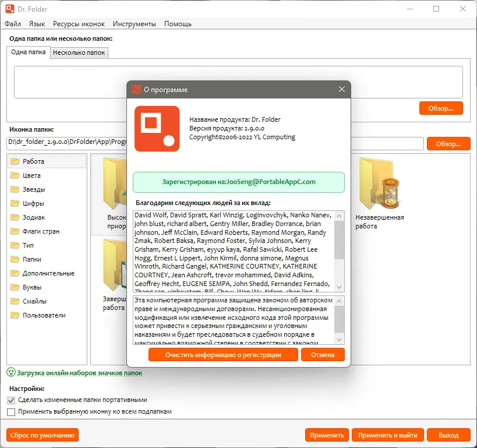Click the license text scrollbar thumb
This screenshot has width=477, height=448.
click(339, 320)
